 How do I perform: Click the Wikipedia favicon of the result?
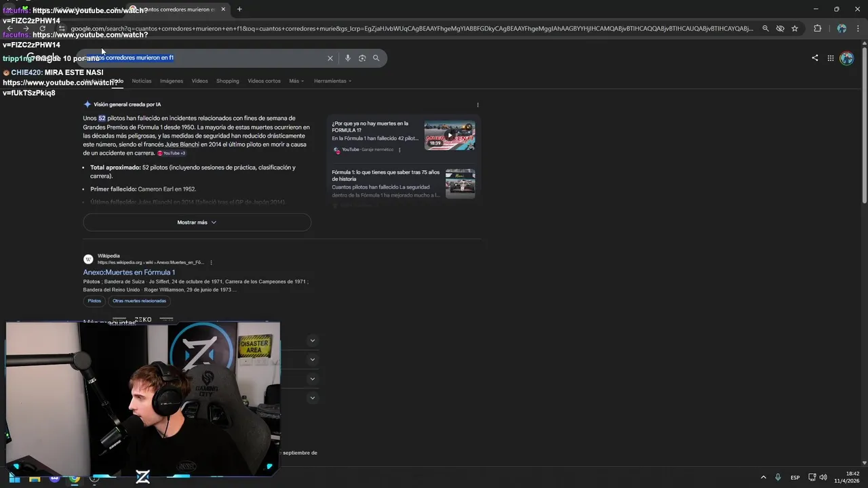coord(88,259)
